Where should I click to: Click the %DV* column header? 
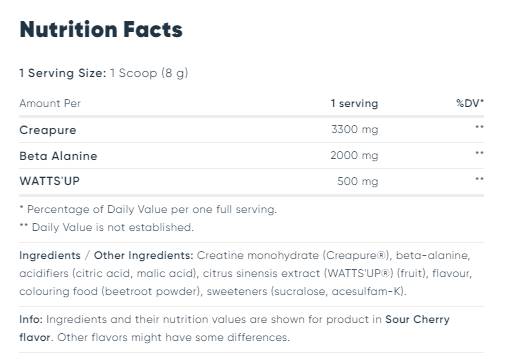[x=470, y=103]
